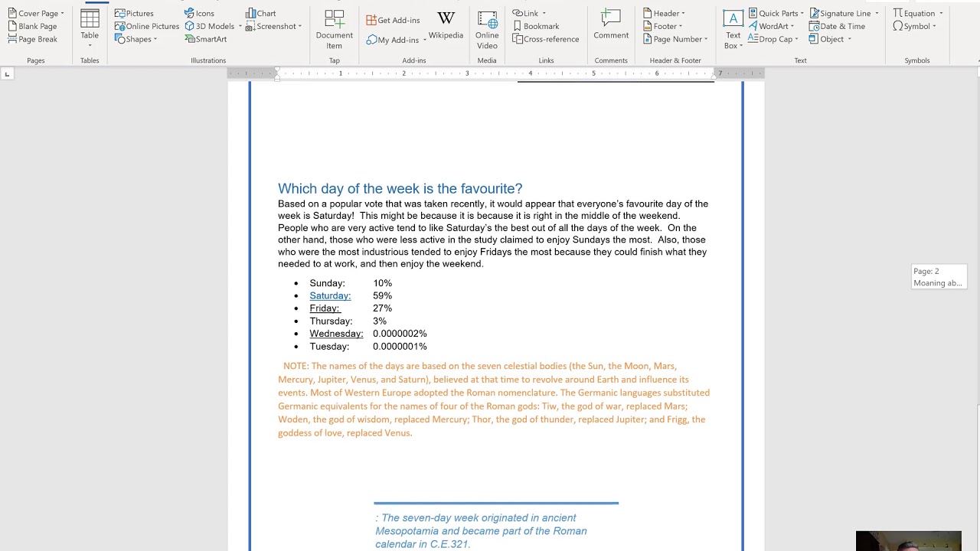980x551 pixels.
Task: Open the Table insert button
Action: click(90, 28)
